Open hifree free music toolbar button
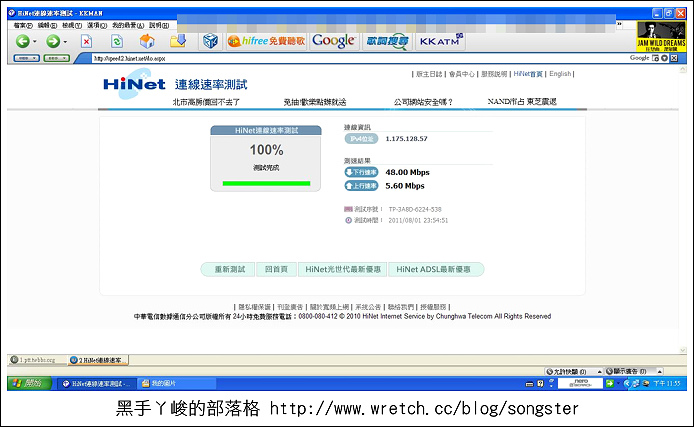Viewport: 694px width, 427px height. [x=266, y=41]
